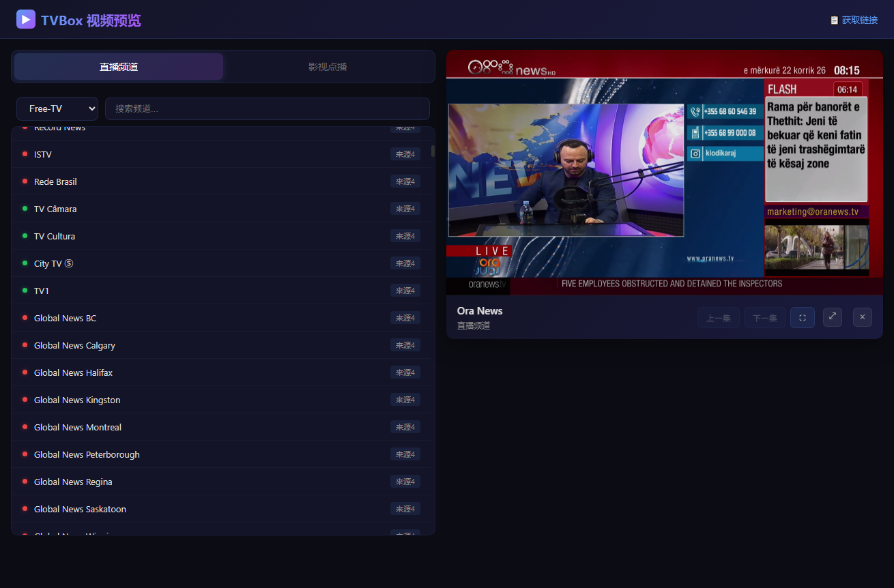Click the fullscreen icon under the video

click(x=803, y=317)
